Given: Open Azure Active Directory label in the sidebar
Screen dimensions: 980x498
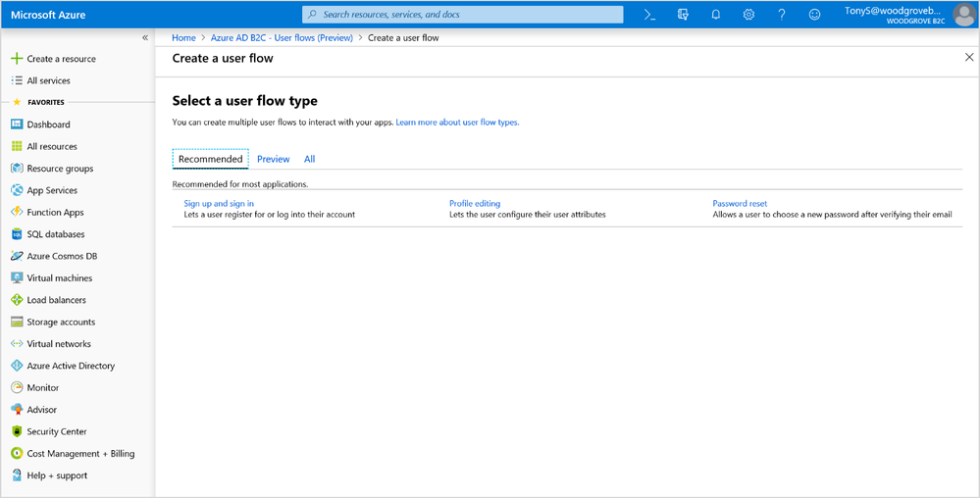Looking at the screenshot, I should tap(71, 366).
